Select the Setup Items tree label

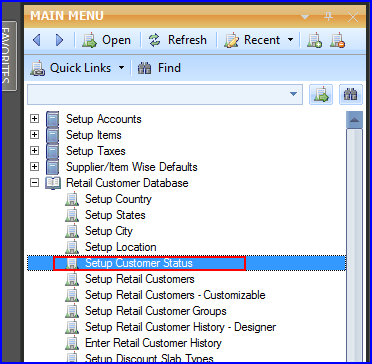[94, 135]
